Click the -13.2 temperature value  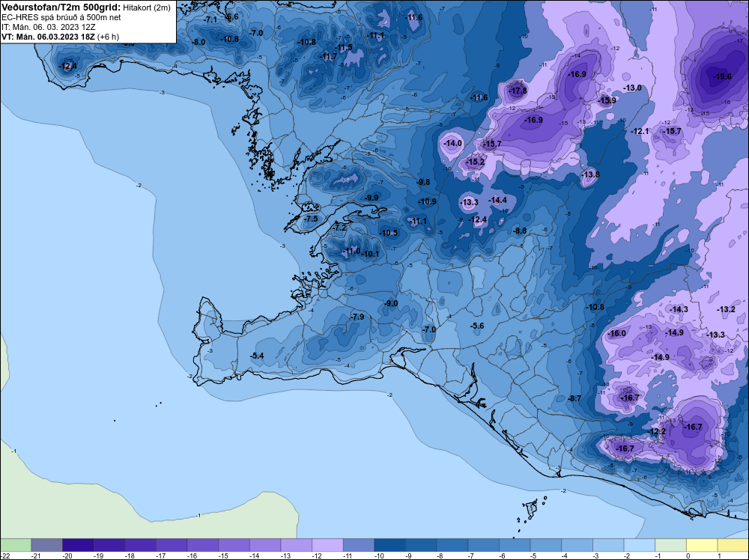pyautogui.click(x=726, y=309)
